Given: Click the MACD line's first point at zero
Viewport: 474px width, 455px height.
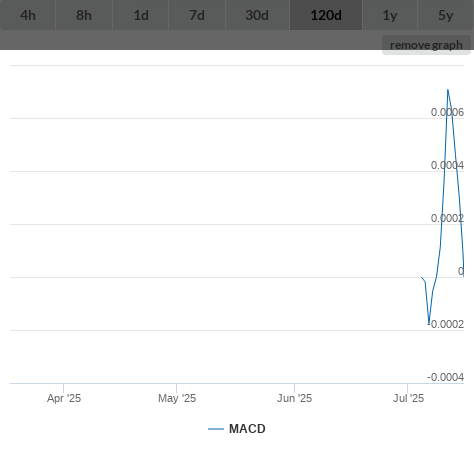Looking at the screenshot, I should [x=421, y=277].
